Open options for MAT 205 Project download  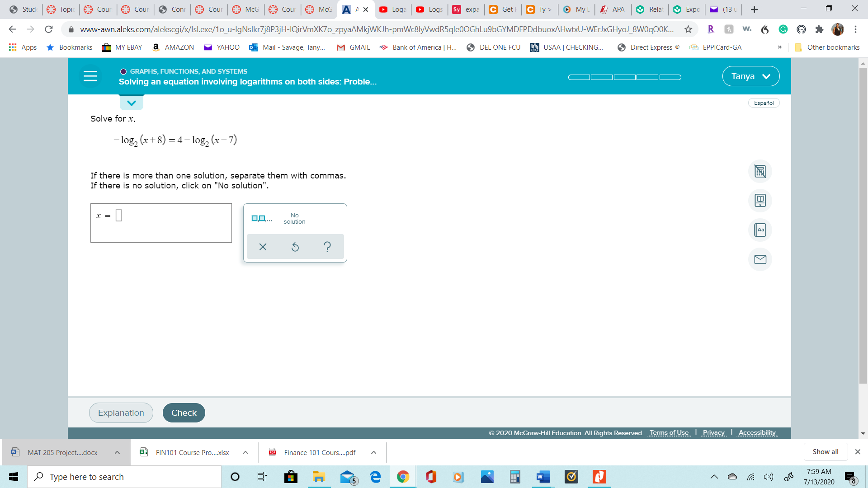click(x=117, y=452)
